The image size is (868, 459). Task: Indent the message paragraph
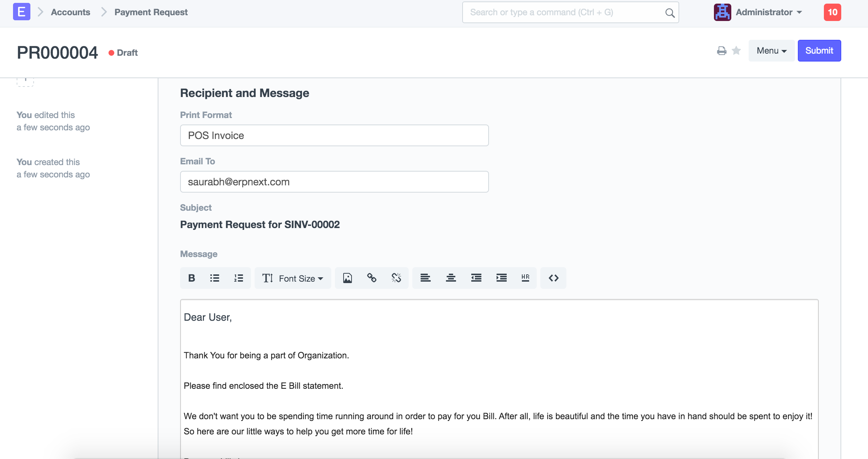(501, 278)
